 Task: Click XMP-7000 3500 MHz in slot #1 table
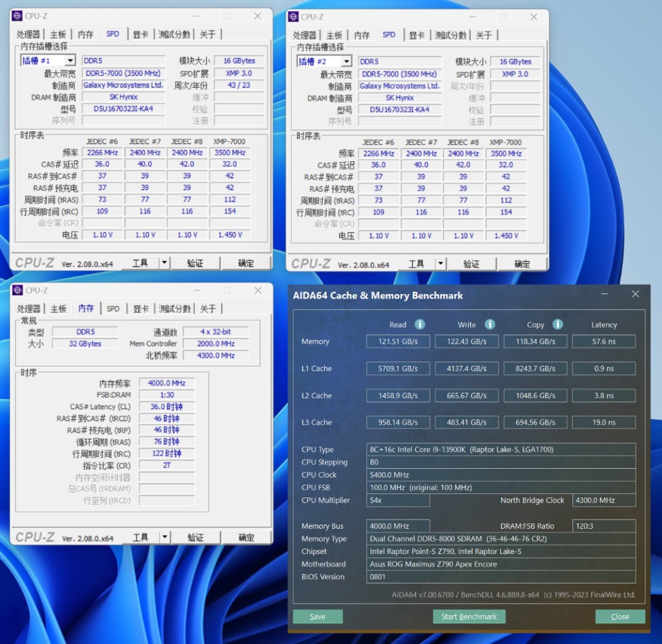coord(230,153)
